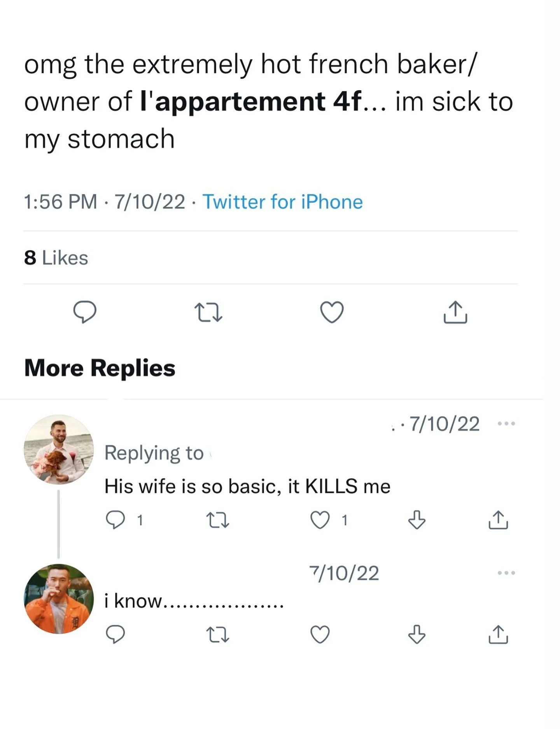Like the 'i know' reply
The image size is (560, 729).
pyautogui.click(x=320, y=635)
